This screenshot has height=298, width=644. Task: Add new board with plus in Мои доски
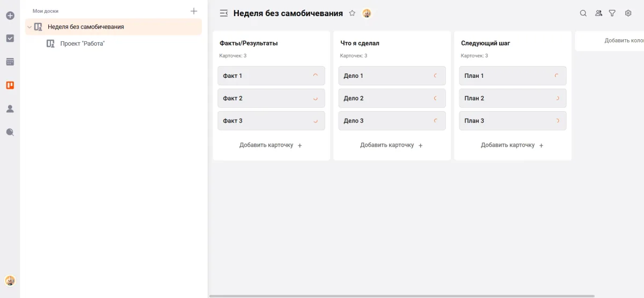point(194,11)
